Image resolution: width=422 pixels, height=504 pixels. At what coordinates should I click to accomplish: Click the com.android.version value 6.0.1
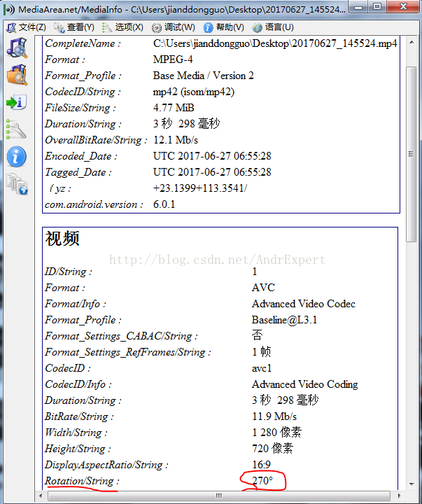164,204
